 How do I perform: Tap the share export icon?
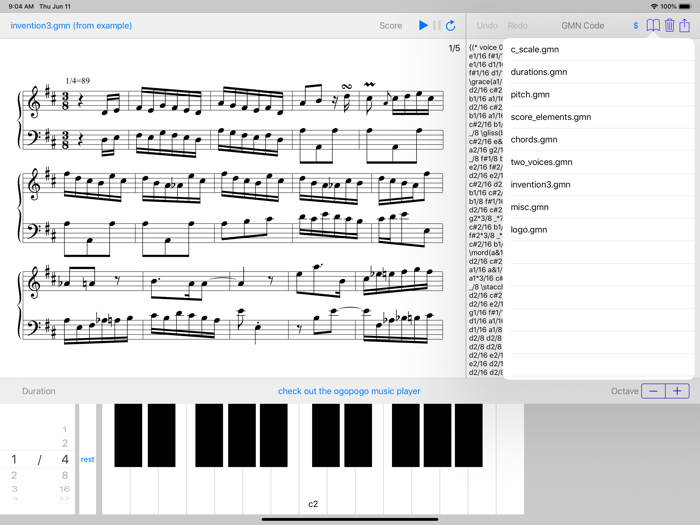pyautogui.click(x=684, y=25)
